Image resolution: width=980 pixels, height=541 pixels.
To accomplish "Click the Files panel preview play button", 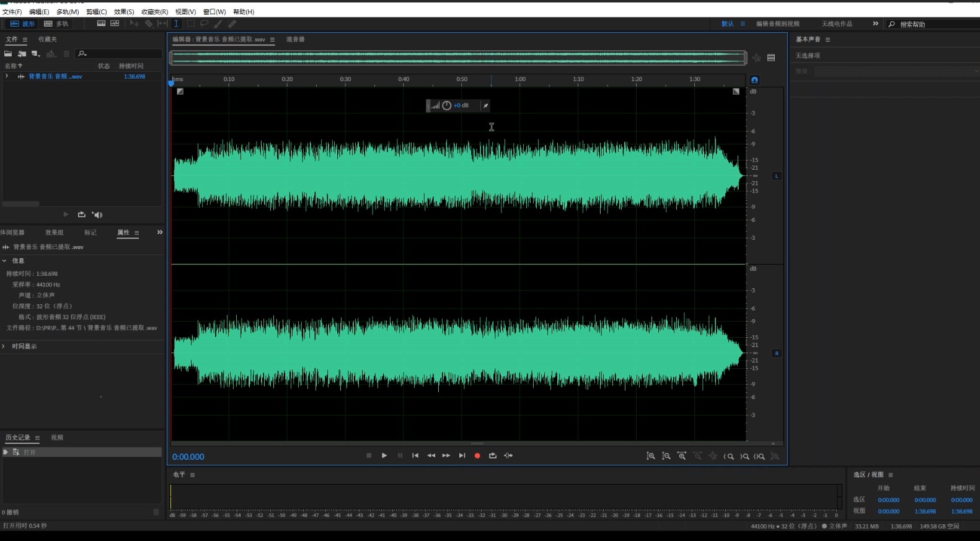I will (66, 214).
